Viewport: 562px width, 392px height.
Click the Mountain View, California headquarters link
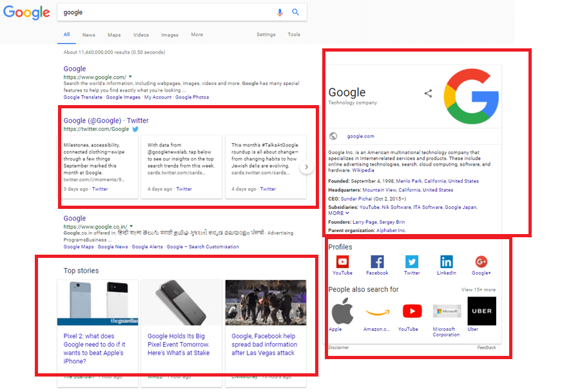tap(407, 190)
